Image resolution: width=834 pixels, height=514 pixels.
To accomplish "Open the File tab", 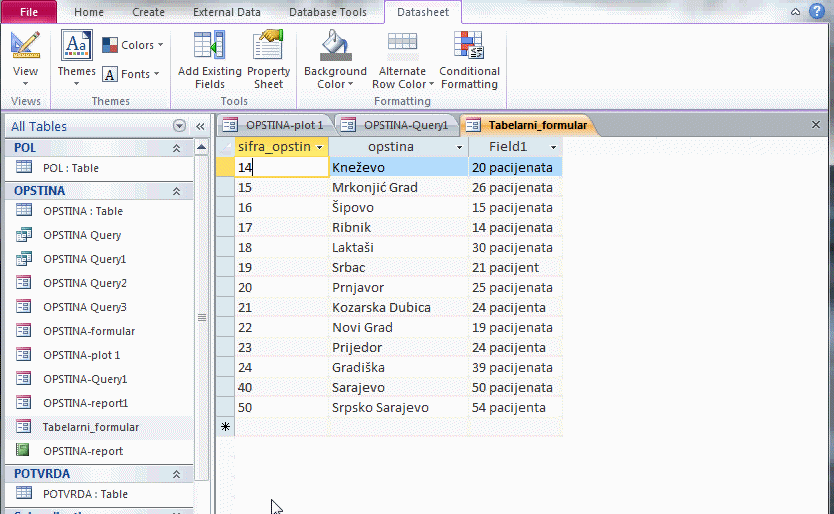I will tap(29, 12).
